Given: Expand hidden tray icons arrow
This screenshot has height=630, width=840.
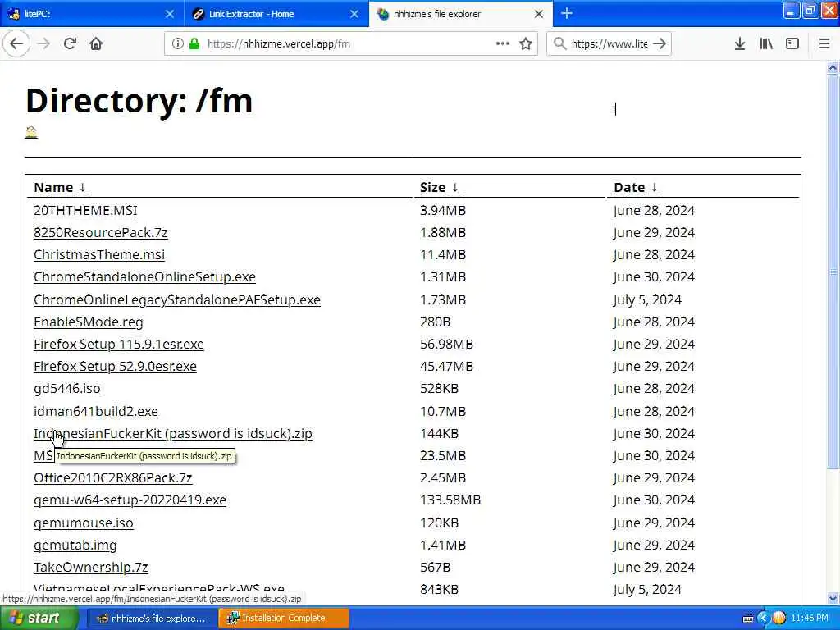Looking at the screenshot, I should pyautogui.click(x=763, y=619).
